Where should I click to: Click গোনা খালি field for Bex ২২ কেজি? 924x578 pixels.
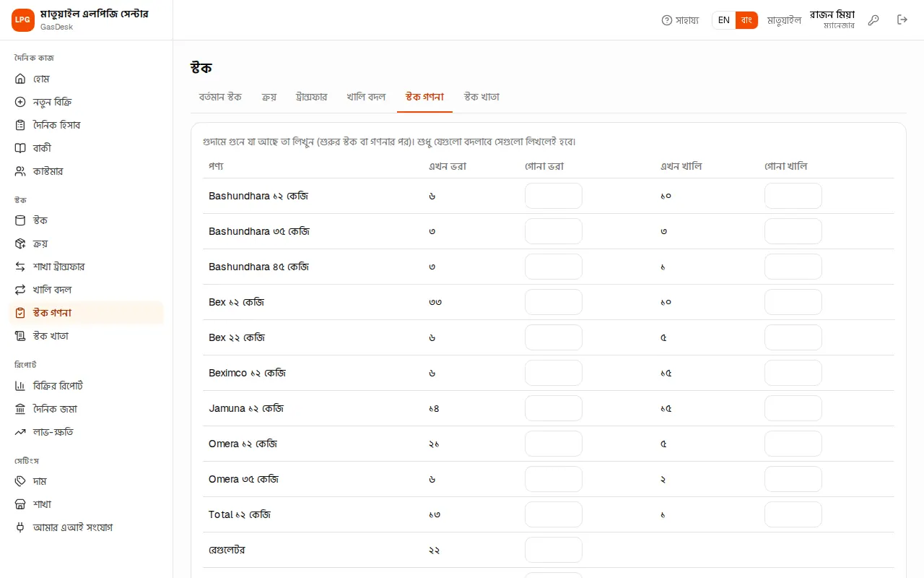point(793,337)
